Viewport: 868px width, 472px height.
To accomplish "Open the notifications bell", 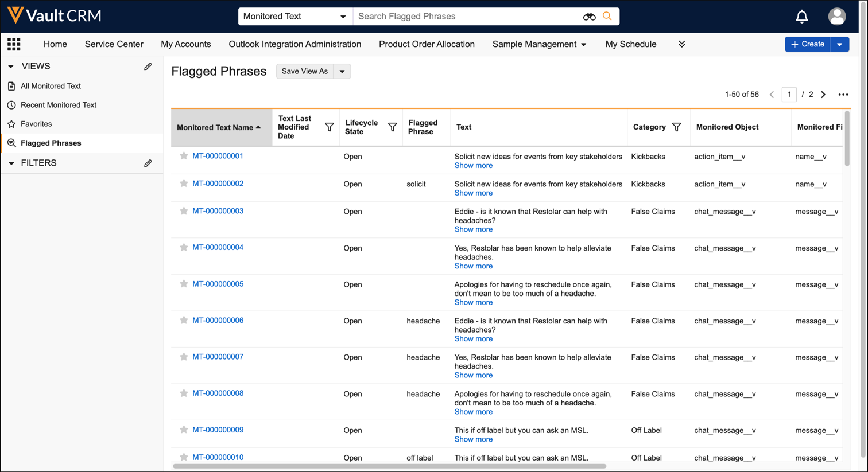I will 801,17.
